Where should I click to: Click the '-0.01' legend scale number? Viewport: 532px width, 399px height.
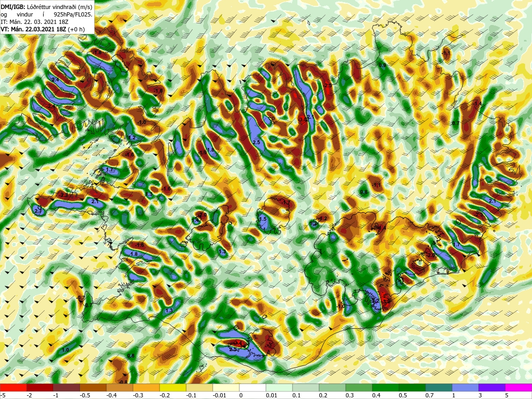[219, 395]
